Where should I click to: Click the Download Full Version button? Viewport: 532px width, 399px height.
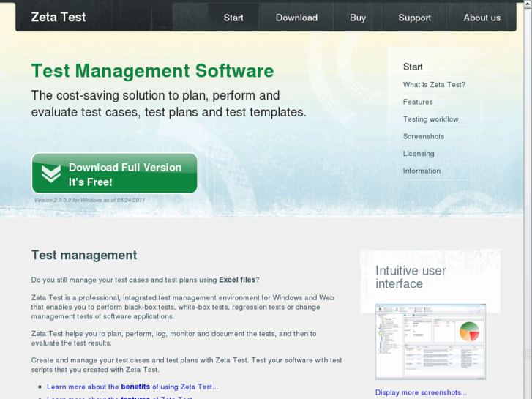(115, 174)
